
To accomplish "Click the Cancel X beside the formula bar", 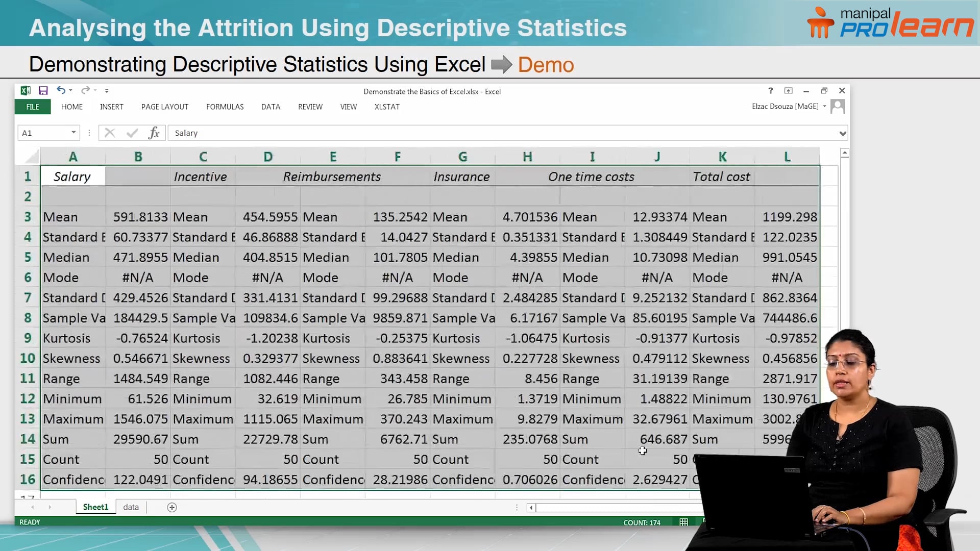I will 109,133.
